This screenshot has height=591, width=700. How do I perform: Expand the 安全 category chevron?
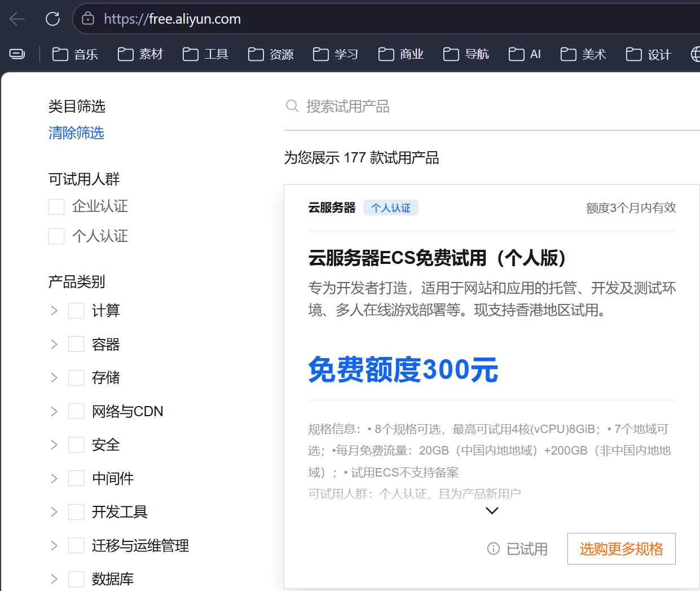tap(54, 445)
